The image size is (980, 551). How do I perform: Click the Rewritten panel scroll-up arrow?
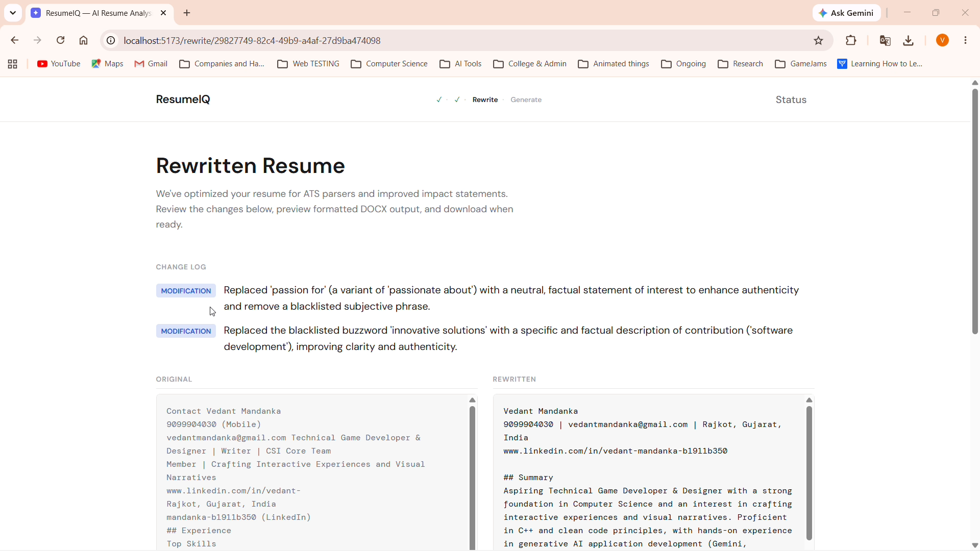[x=810, y=400]
